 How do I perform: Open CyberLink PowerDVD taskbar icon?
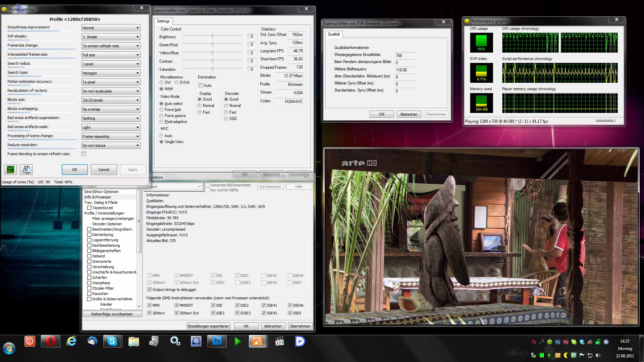(300, 342)
